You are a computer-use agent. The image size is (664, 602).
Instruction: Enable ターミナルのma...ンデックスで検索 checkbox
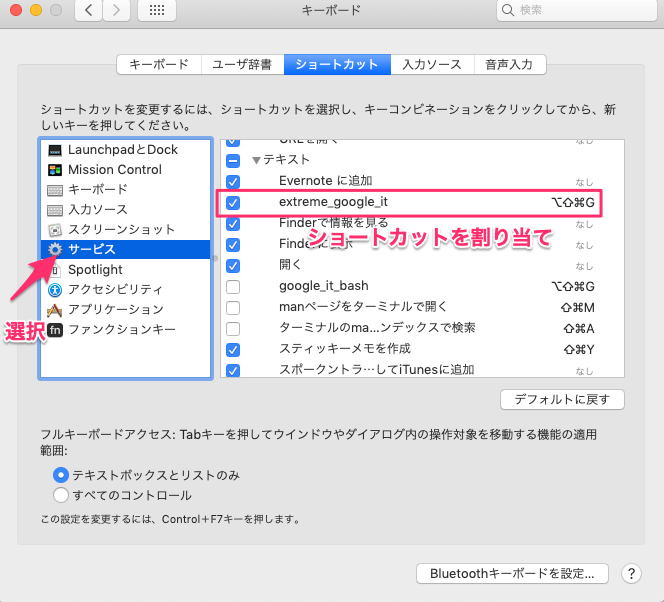click(233, 329)
